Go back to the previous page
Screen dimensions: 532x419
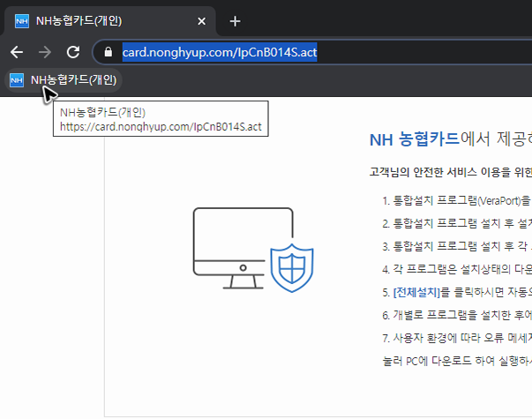[x=17, y=52]
